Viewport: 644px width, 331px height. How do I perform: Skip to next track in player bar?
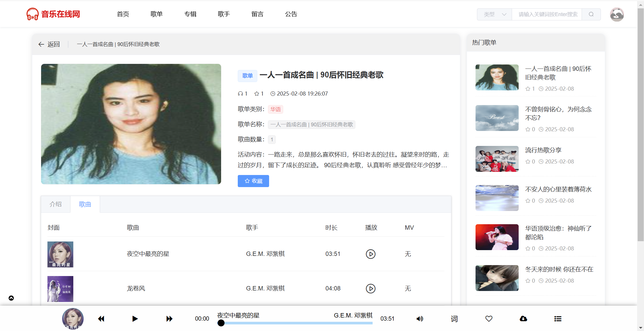click(x=169, y=319)
